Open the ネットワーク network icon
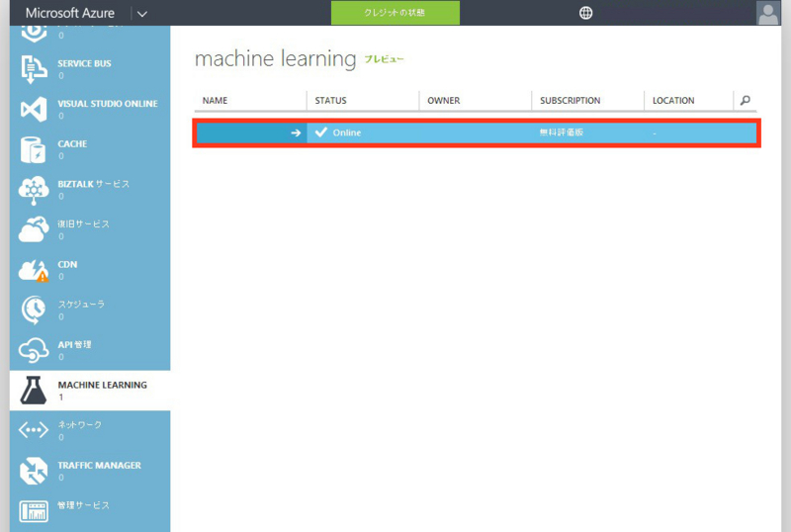Screen dimensions: 791x532 (x=34, y=430)
